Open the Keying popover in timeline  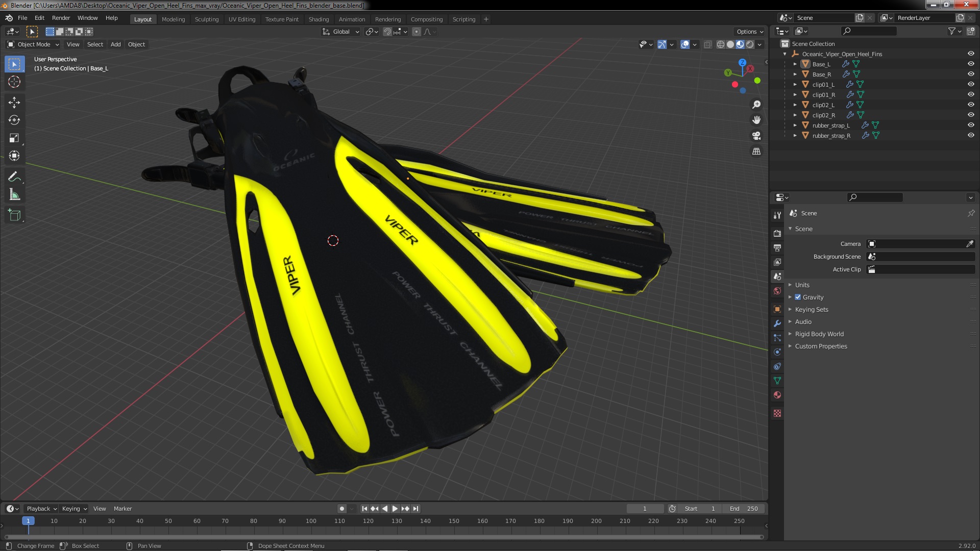pos(74,509)
